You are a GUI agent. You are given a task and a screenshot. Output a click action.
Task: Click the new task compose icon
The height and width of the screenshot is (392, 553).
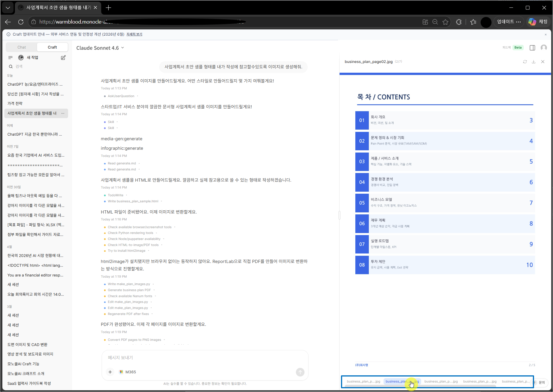pos(63,57)
